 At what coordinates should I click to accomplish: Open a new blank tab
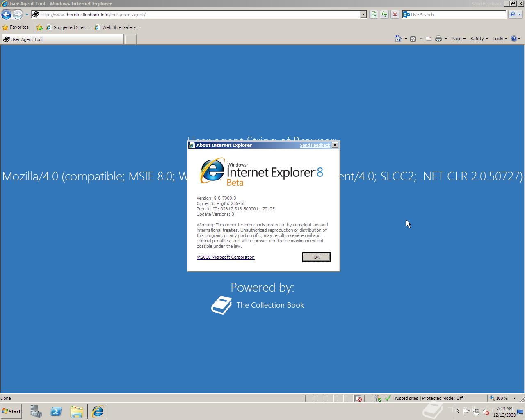[130, 39]
